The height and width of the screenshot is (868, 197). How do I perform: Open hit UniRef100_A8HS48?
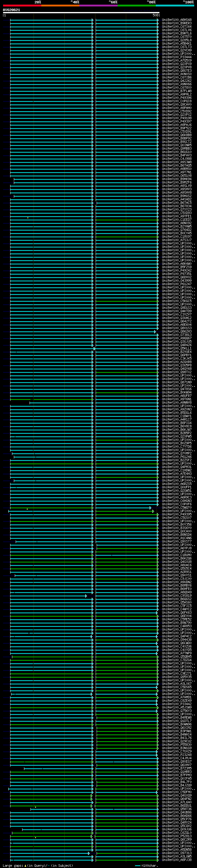(177, 20)
